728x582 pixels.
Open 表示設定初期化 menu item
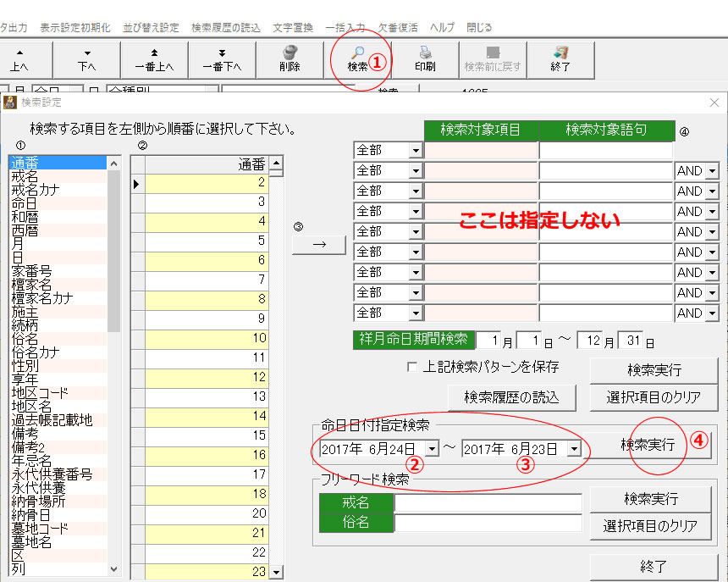(x=75, y=27)
